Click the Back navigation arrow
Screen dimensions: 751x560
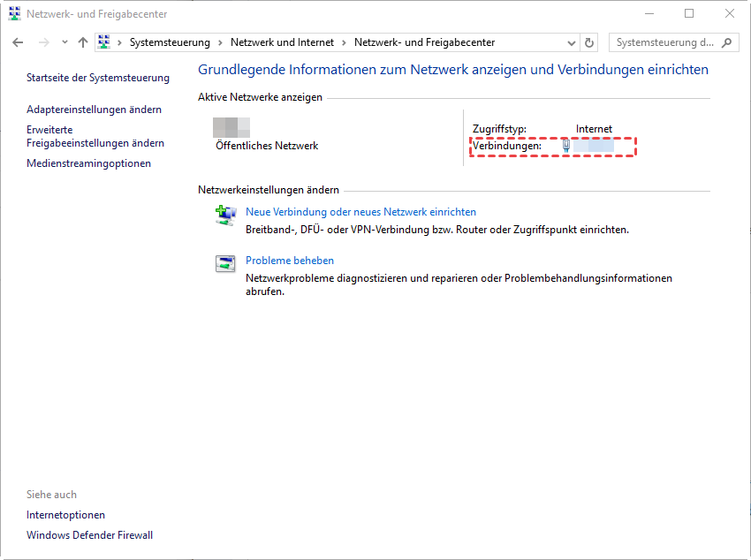click(x=18, y=42)
